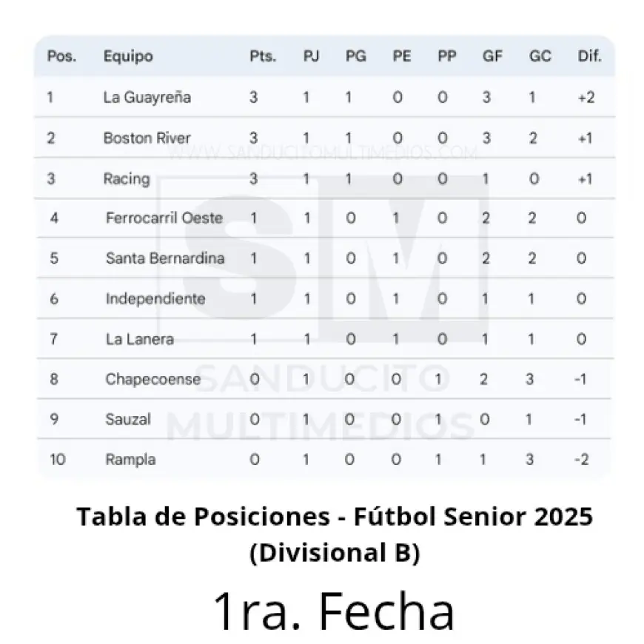Select the Independiente team name
Image resolution: width=644 pixels, height=644 pixels.
point(155,299)
